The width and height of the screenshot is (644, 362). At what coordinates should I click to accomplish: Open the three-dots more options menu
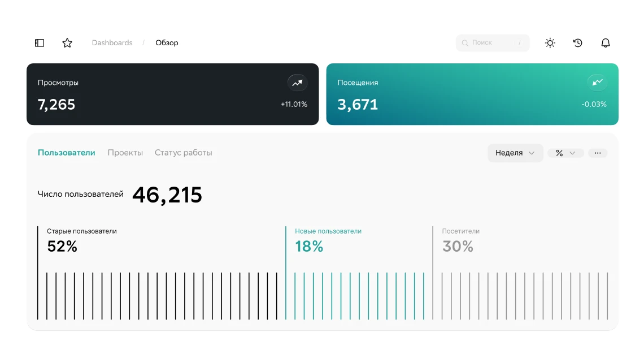click(x=598, y=153)
